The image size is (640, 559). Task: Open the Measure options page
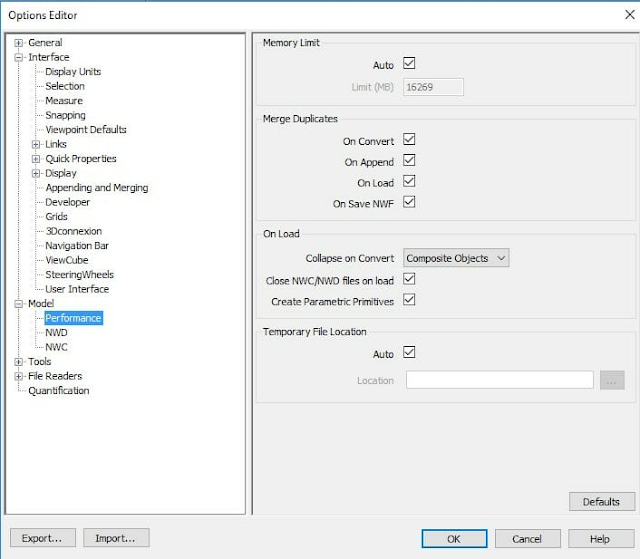tap(64, 101)
